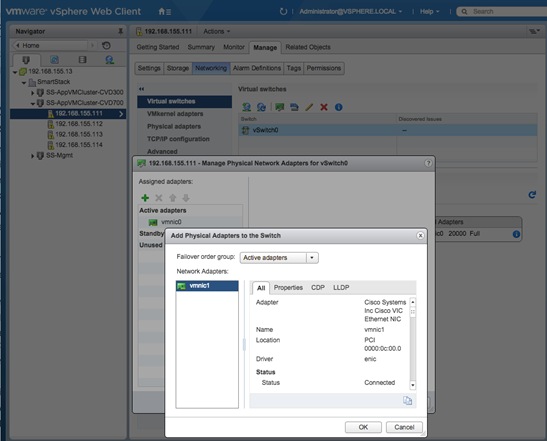This screenshot has width=547, height=441.
Task: Click the pencil Edit settings icon
Action: tap(309, 107)
